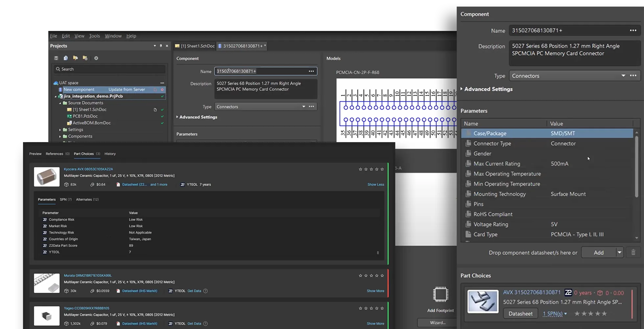Image resolution: width=644 pixels, height=329 pixels.
Task: Click the fifth star on Murata part card
Action: (382, 275)
